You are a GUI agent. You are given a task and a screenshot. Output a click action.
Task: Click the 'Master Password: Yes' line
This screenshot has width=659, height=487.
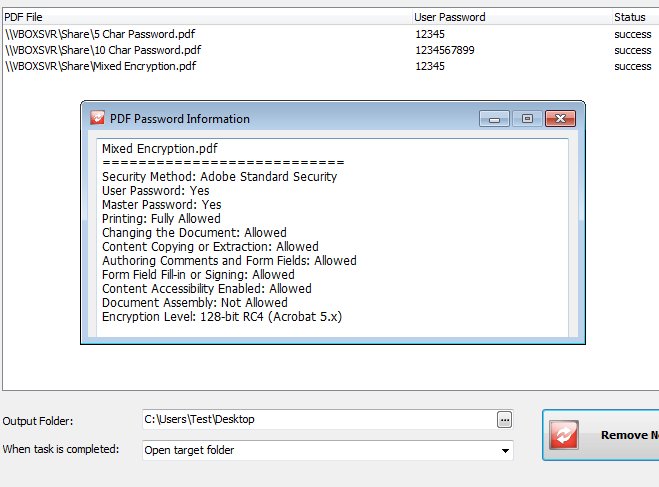click(x=161, y=205)
